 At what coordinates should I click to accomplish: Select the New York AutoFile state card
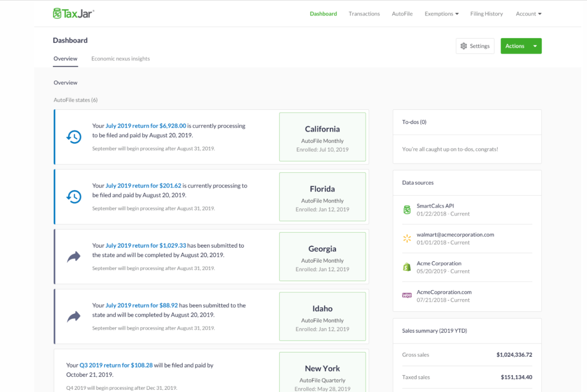pyautogui.click(x=322, y=372)
